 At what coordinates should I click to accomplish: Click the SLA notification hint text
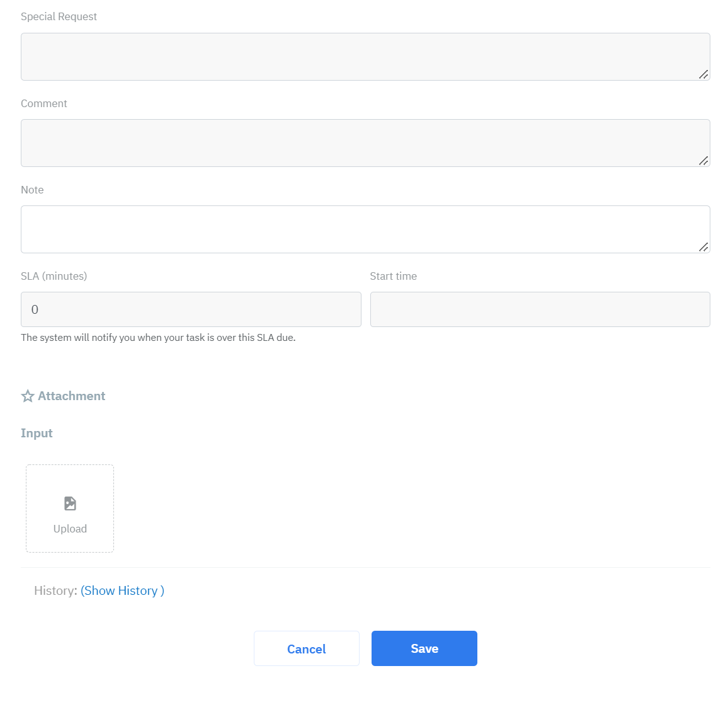[x=158, y=338]
